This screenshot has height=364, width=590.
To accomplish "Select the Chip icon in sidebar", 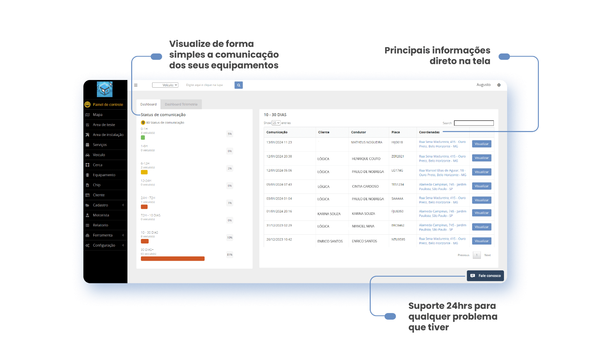I will pos(87,185).
